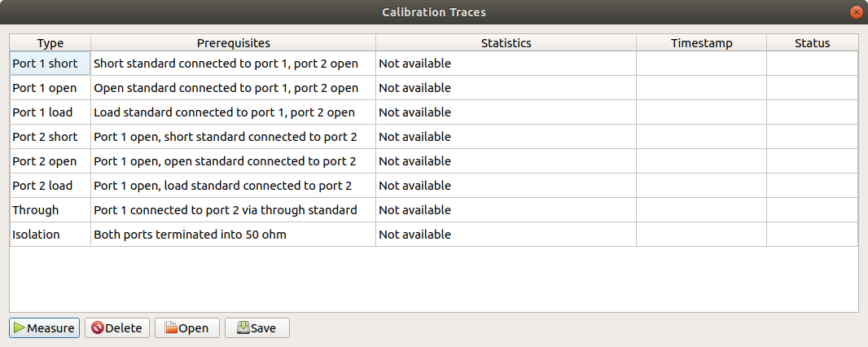
Task: Click the red prohibited icon on Delete
Action: (x=97, y=328)
